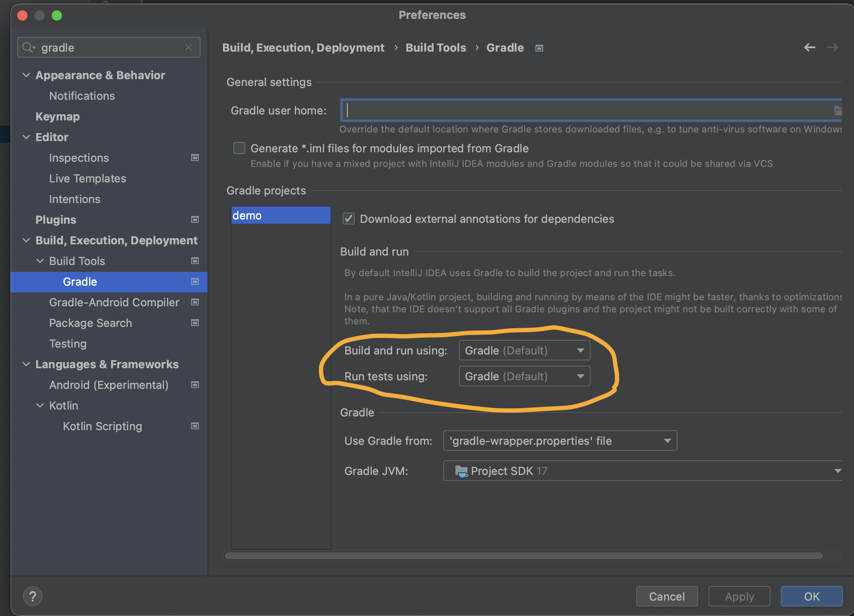Select the demo Gradle project
This screenshot has height=616, width=854.
281,215
